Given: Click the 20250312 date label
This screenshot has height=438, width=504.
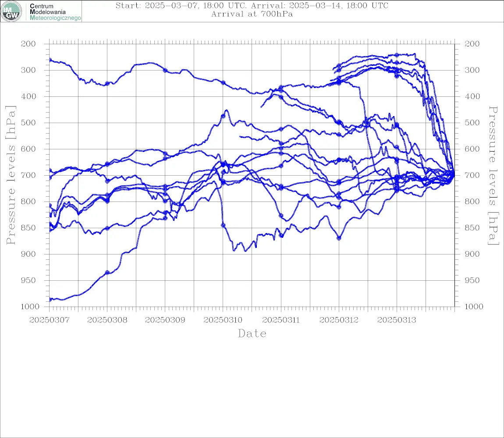Looking at the screenshot, I should pyautogui.click(x=339, y=320).
